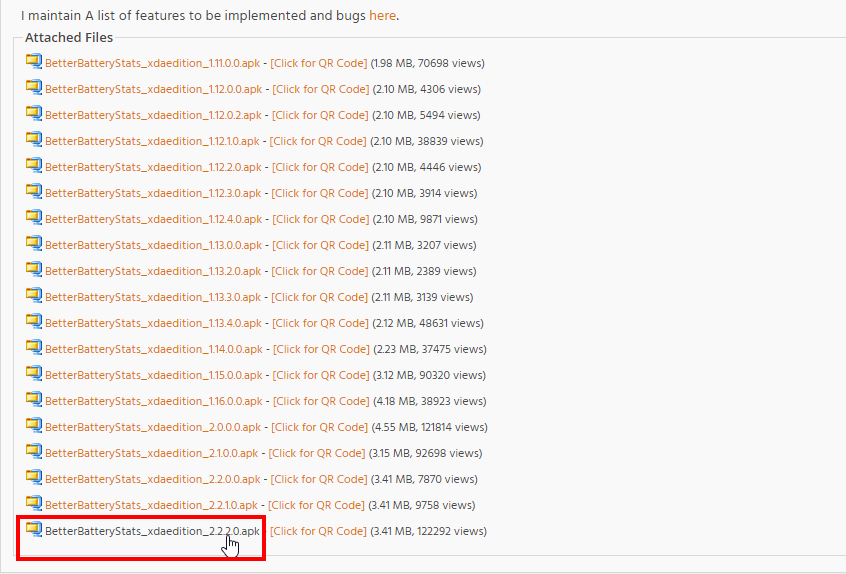
Task: Download BetterBatteryStats_xdaedition_2.1.0.0.apk
Action: (152, 453)
